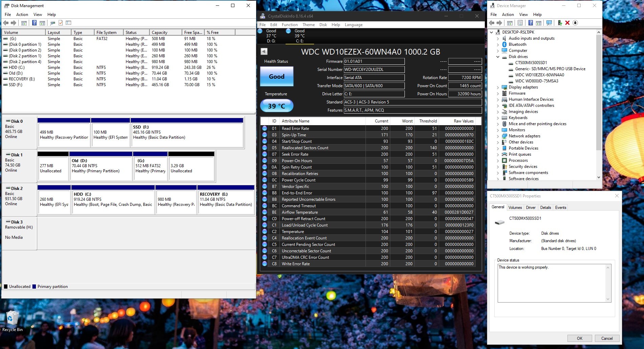
Task: Click the Forward arrow in Device Manager toolbar
Action: click(x=499, y=23)
